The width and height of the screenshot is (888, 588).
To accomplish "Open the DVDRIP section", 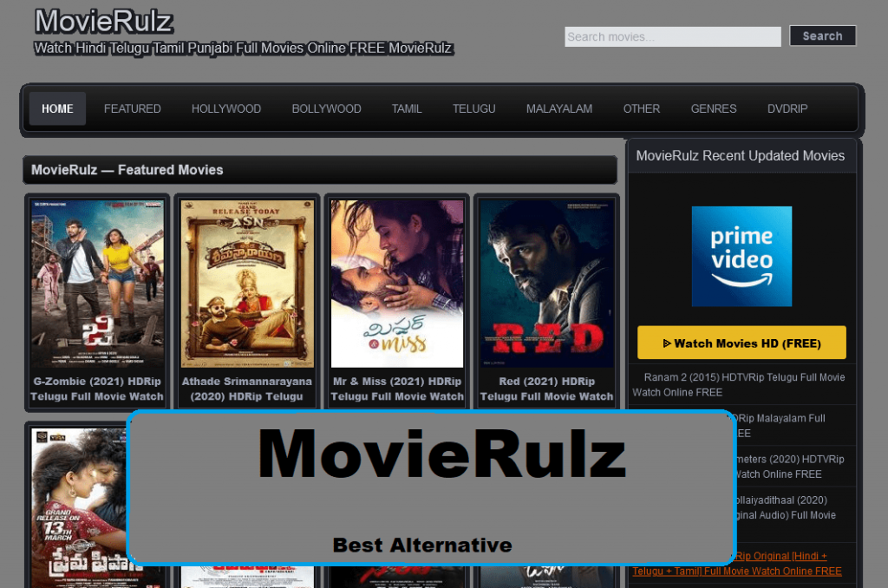I will pos(787,108).
